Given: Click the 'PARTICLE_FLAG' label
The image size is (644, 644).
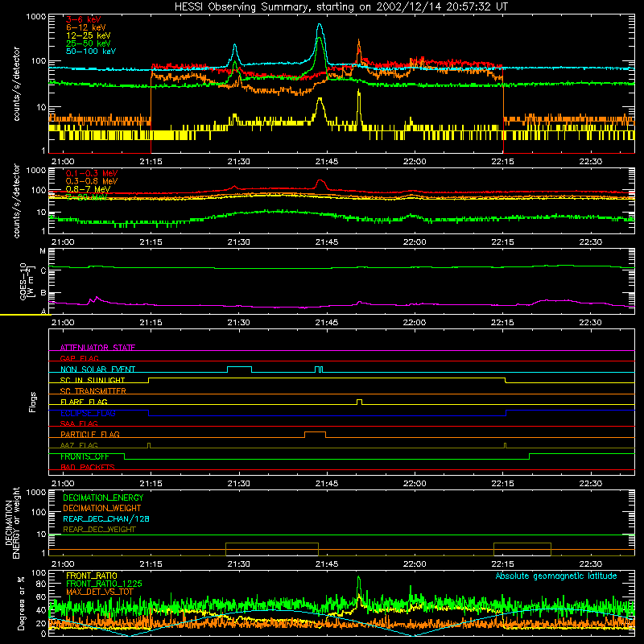Looking at the screenshot, I should pos(90,434).
